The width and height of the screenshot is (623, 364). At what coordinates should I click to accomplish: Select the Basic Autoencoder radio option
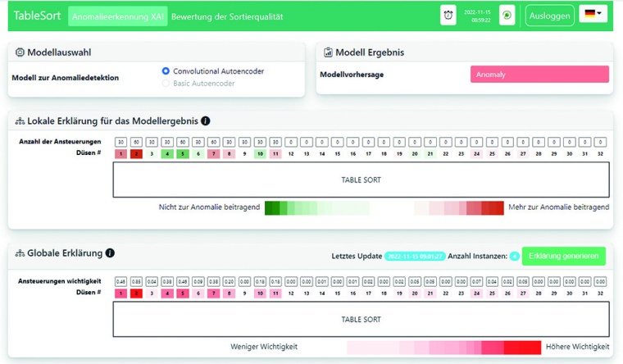point(166,83)
